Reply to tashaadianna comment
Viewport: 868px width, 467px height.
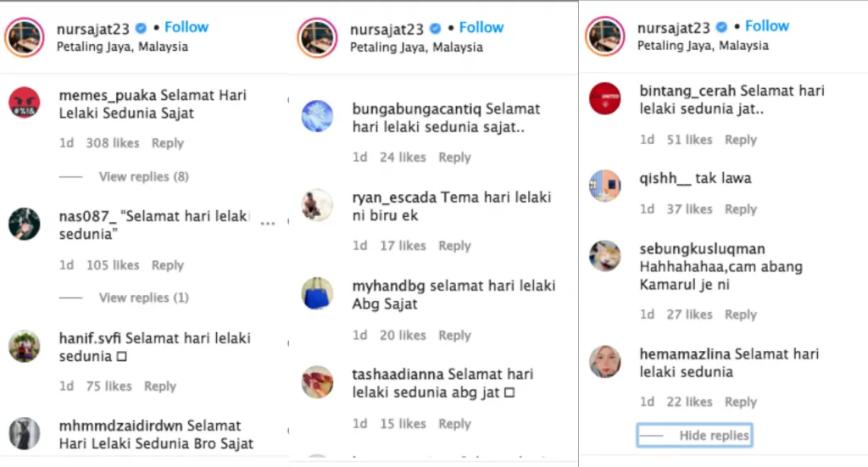pyautogui.click(x=454, y=424)
